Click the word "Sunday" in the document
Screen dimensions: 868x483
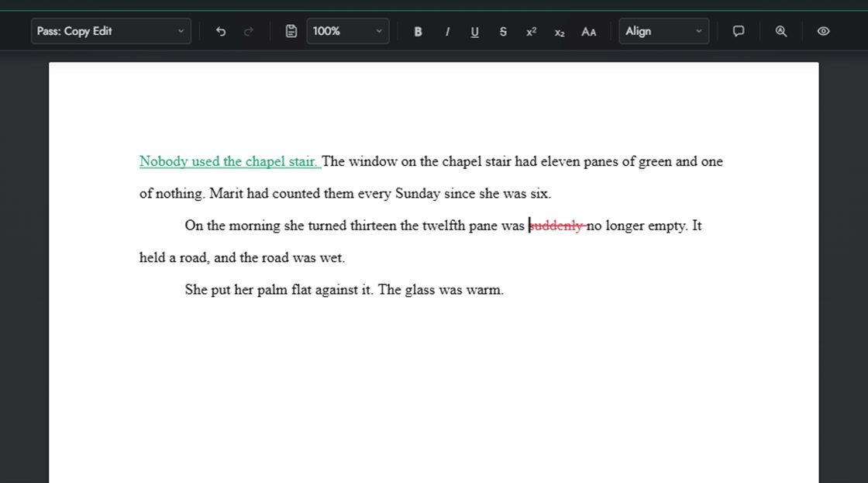click(418, 194)
